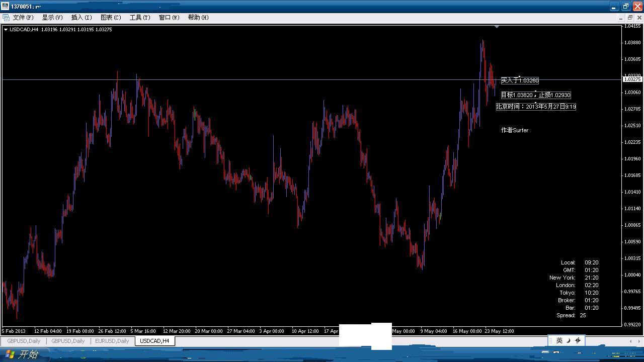Open the 工具(T) tools menu
The image size is (644, 362).
[x=139, y=18]
